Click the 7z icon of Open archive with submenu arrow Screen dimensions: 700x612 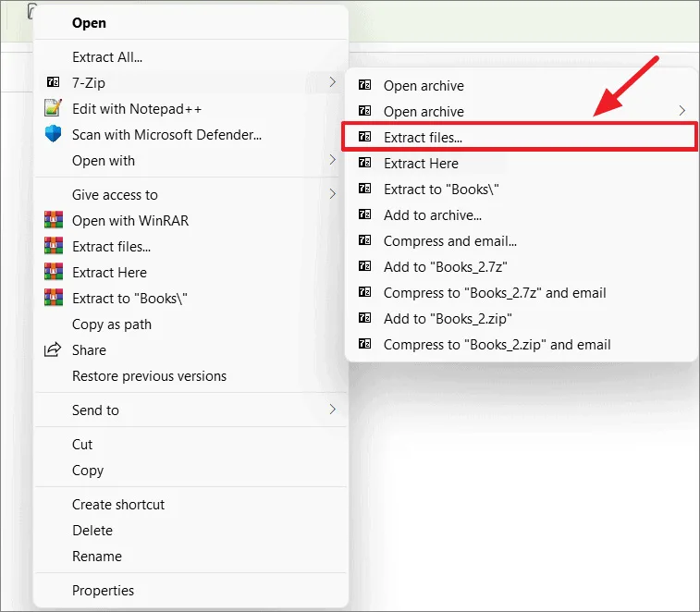click(364, 111)
